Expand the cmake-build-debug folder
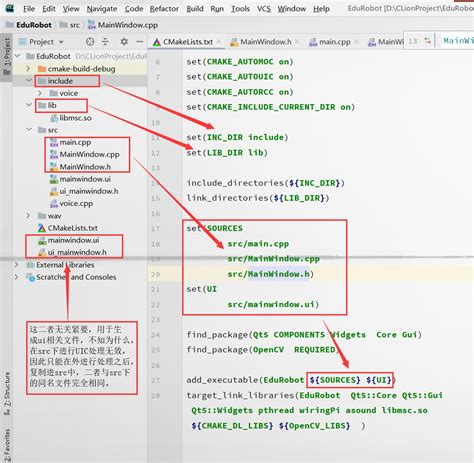Viewport: 474px width, 463px height. [x=29, y=68]
